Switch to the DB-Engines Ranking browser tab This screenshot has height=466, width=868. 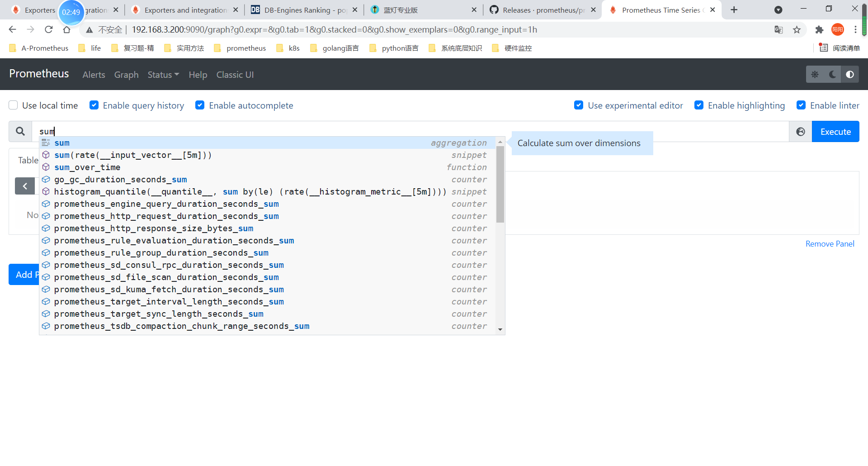coord(304,10)
